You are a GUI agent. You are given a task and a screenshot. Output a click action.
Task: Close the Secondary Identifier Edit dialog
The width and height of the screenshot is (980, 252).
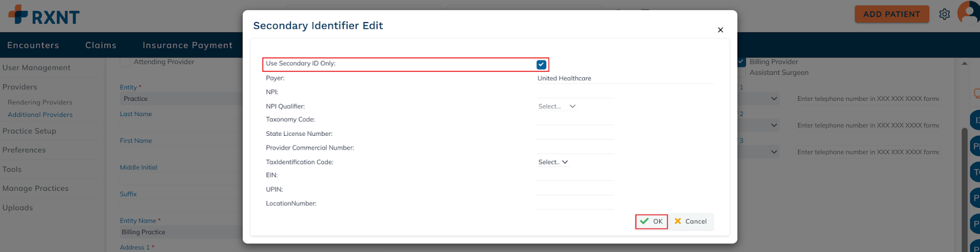coord(720,30)
